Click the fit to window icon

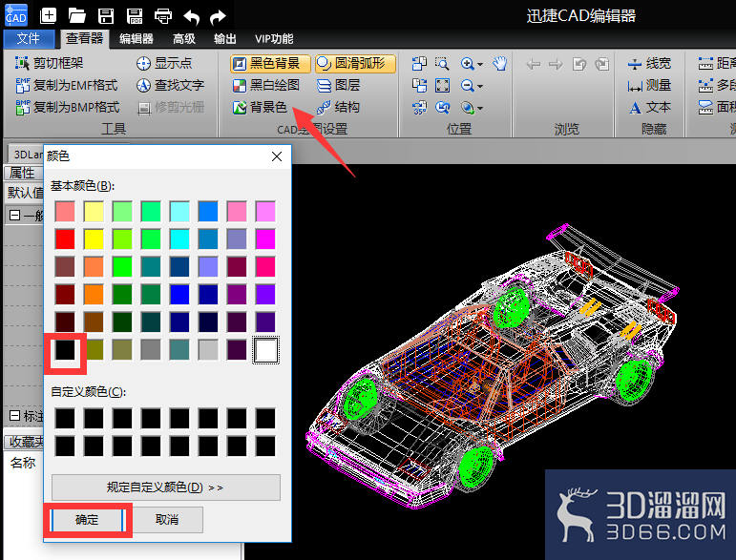442,85
